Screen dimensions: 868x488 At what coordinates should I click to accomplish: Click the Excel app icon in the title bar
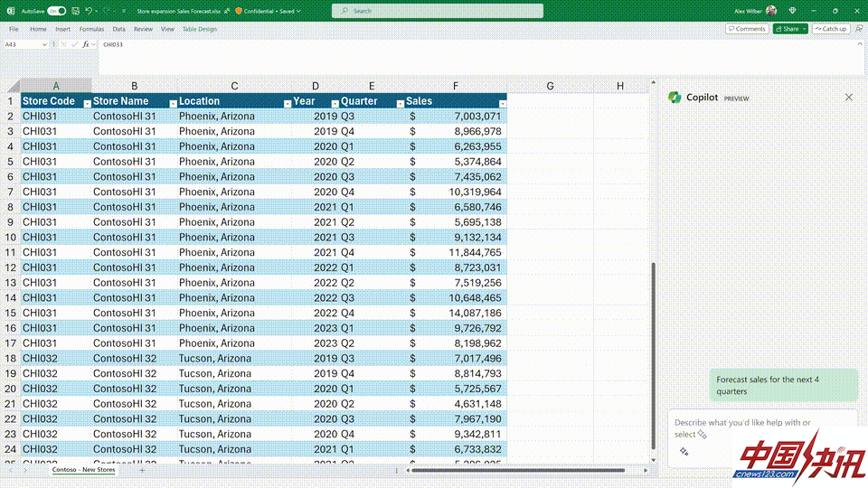pos(11,11)
